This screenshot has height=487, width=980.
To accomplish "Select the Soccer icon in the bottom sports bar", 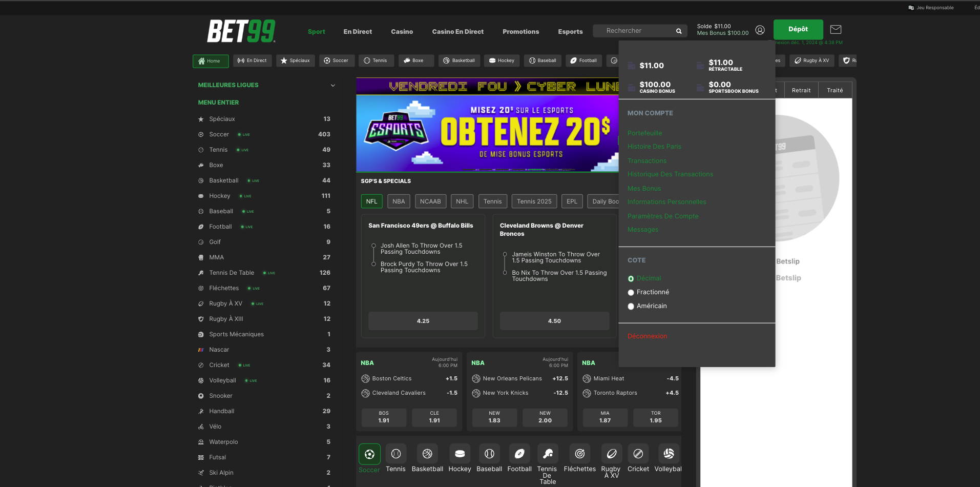I will [369, 454].
